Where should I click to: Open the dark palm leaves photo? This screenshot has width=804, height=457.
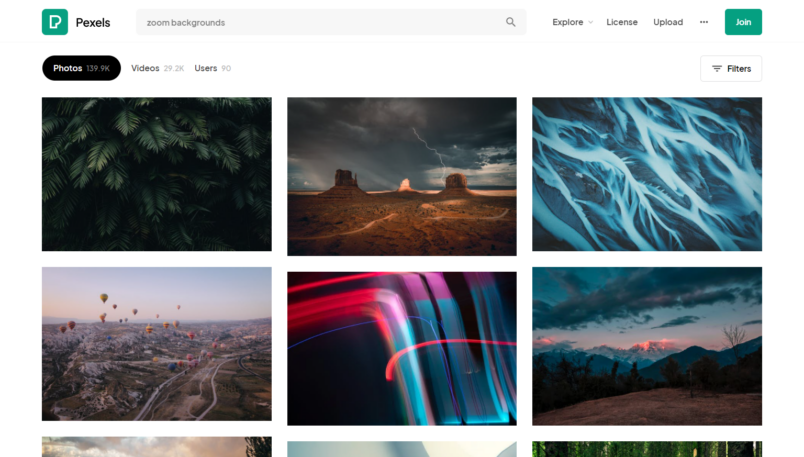156,174
